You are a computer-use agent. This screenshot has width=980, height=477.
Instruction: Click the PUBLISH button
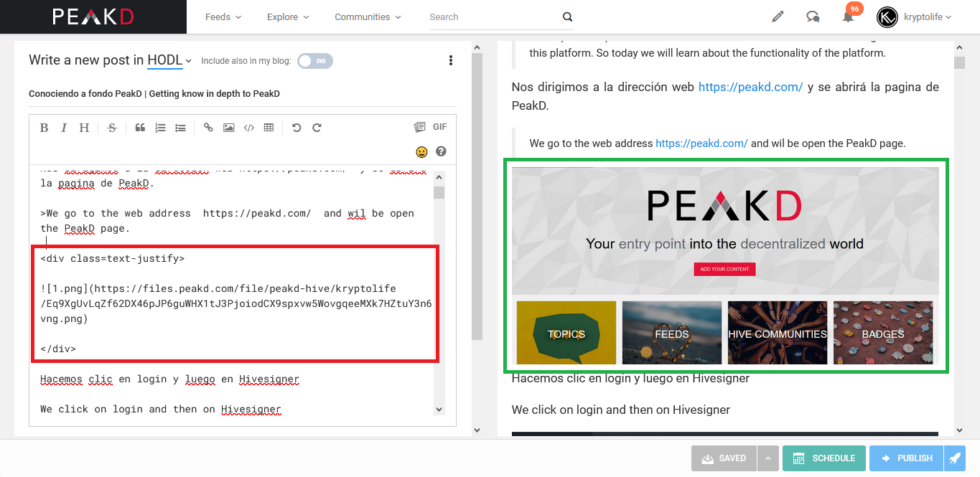[907, 458]
